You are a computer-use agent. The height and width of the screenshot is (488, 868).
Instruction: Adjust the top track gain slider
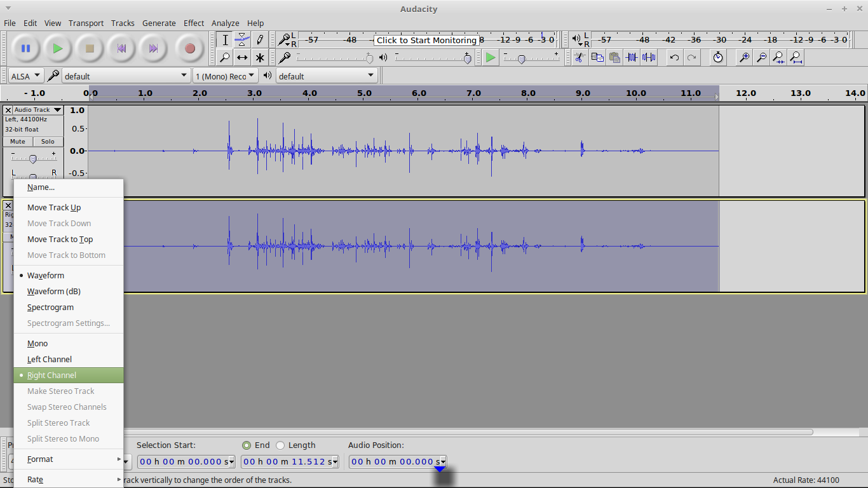point(33,158)
